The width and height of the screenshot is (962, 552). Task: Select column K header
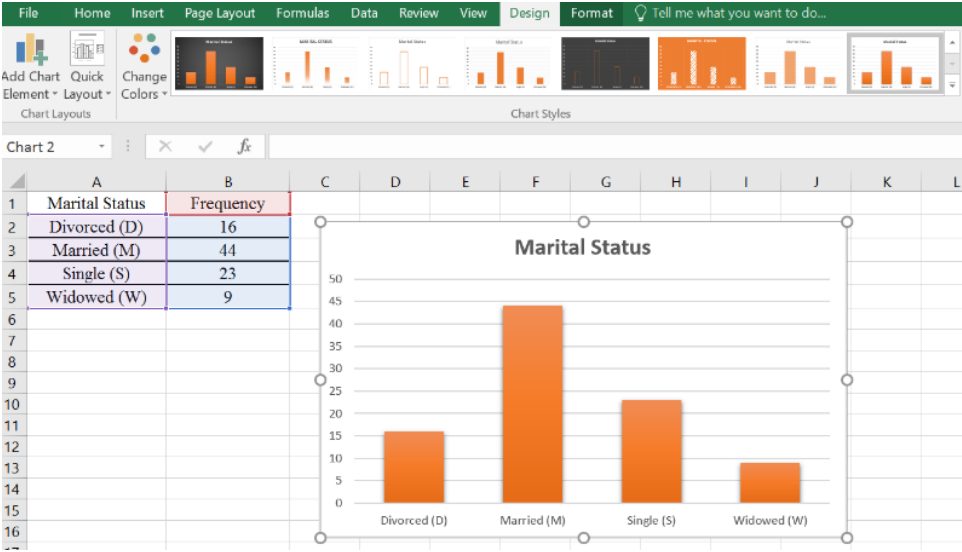coord(887,182)
